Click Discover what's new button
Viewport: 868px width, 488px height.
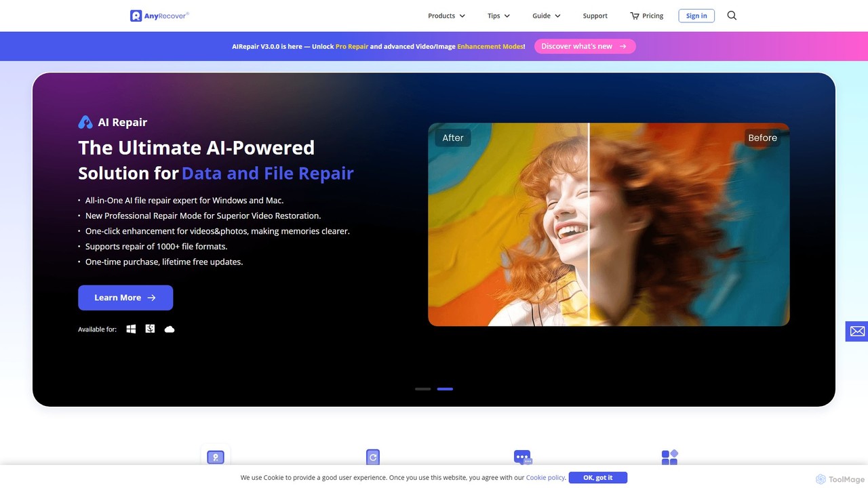(585, 46)
